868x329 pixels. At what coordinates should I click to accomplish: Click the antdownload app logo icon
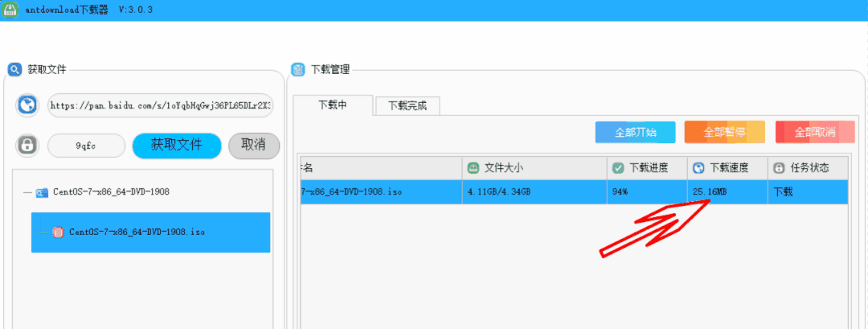click(x=11, y=10)
